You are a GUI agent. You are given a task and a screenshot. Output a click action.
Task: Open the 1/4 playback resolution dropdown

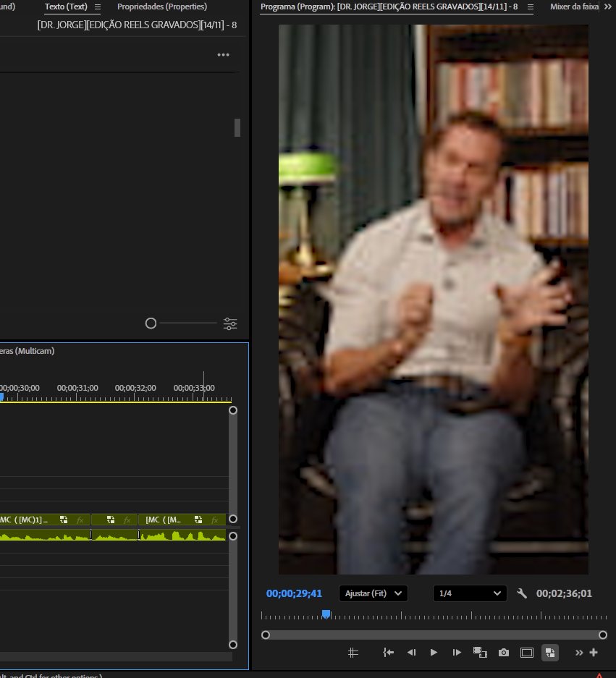469,593
